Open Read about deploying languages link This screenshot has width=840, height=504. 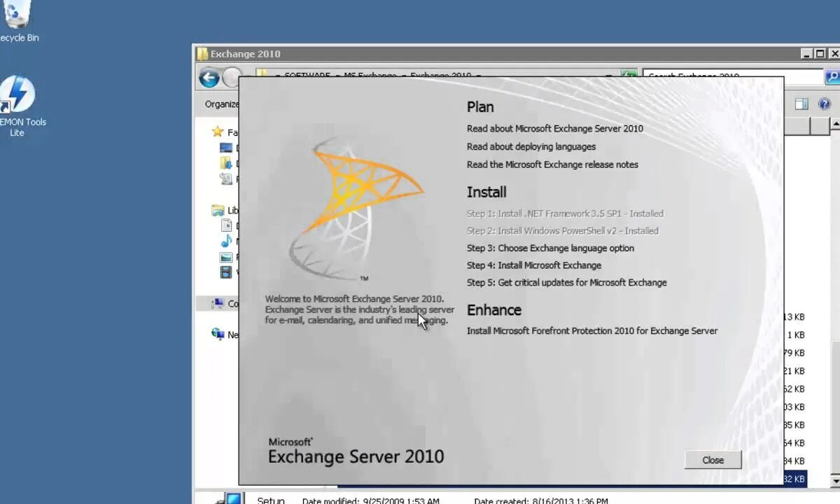click(531, 147)
